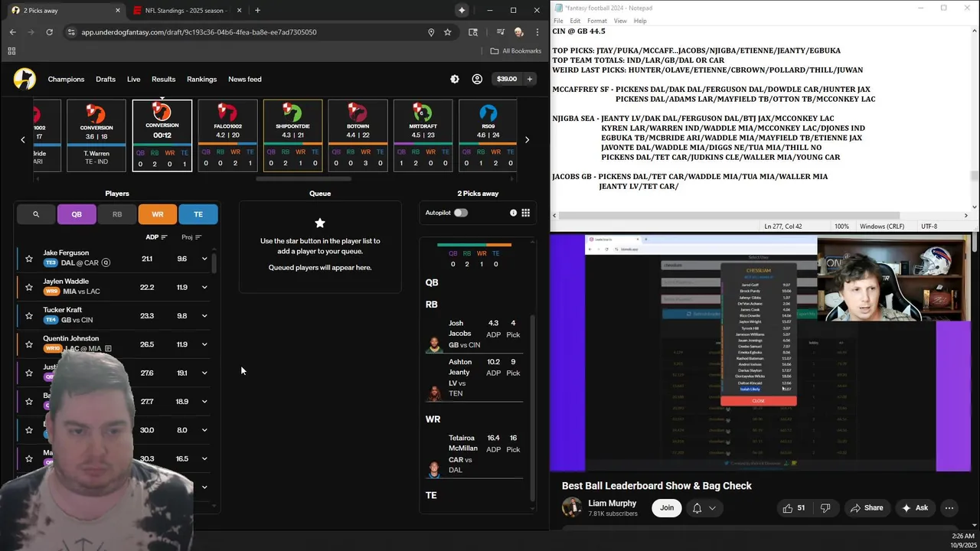Screen dimensions: 980x551
Task: Click the Liam Murphy channel avatar
Action: tap(571, 507)
